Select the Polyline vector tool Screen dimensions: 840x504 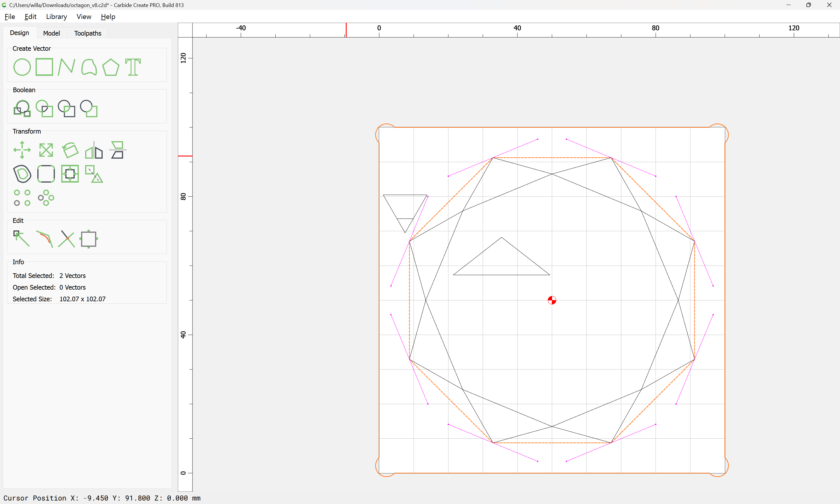(66, 67)
